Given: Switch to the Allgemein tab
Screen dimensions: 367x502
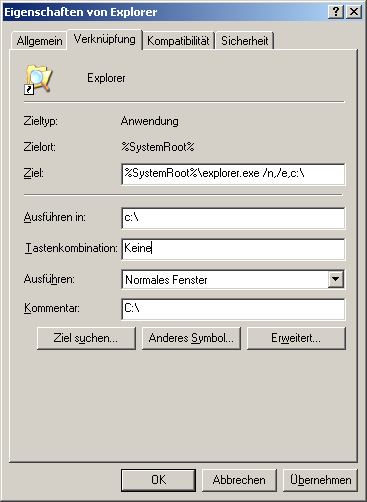Looking at the screenshot, I should (x=39, y=41).
